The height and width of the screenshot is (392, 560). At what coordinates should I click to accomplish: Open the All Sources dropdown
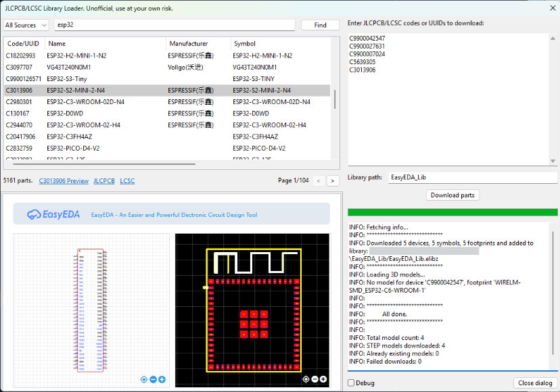[x=26, y=25]
